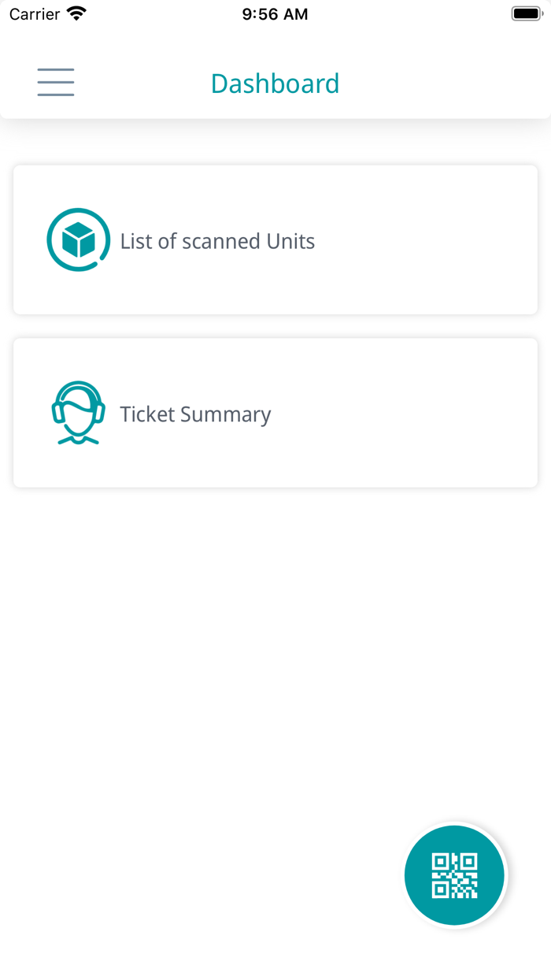Tap the QR code scanner button
Image resolution: width=551 pixels, height=980 pixels.
[x=454, y=875]
